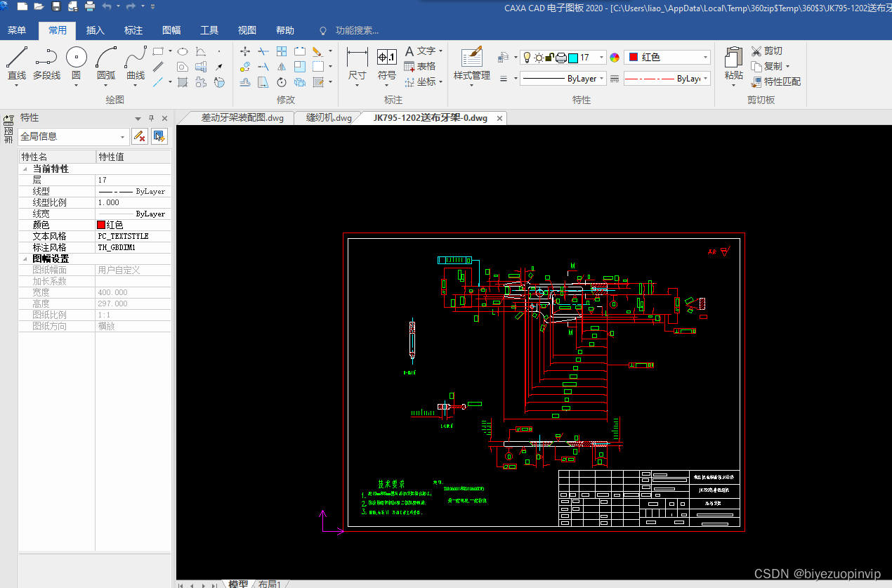This screenshot has height=588, width=892.
Task: Click the 剪切 cut button
Action: point(766,51)
